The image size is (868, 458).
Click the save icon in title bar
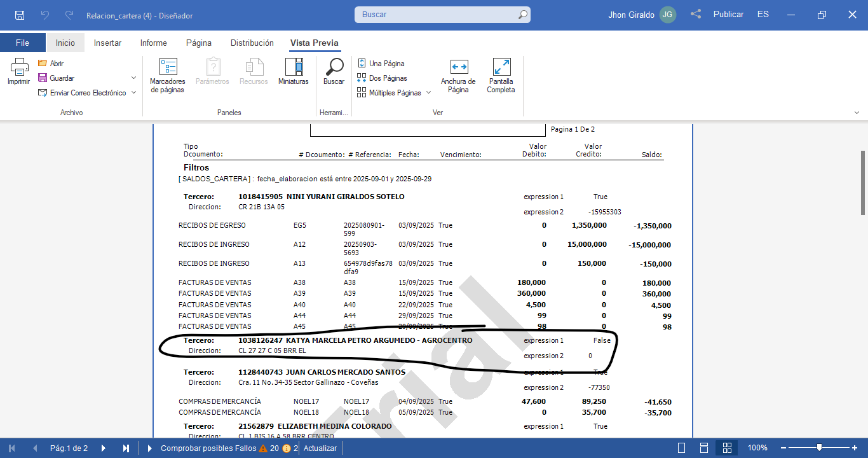[20, 15]
